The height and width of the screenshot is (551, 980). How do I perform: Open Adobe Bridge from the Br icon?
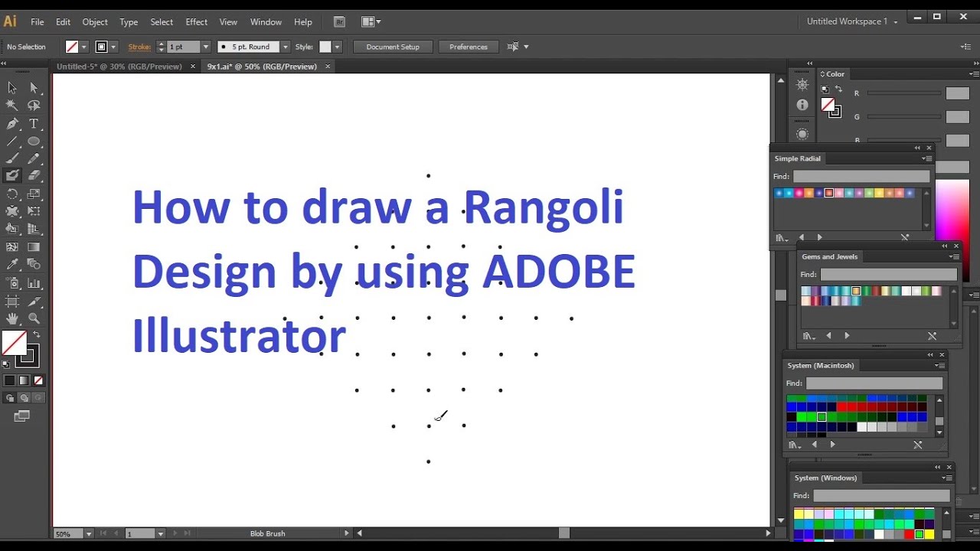tap(340, 21)
